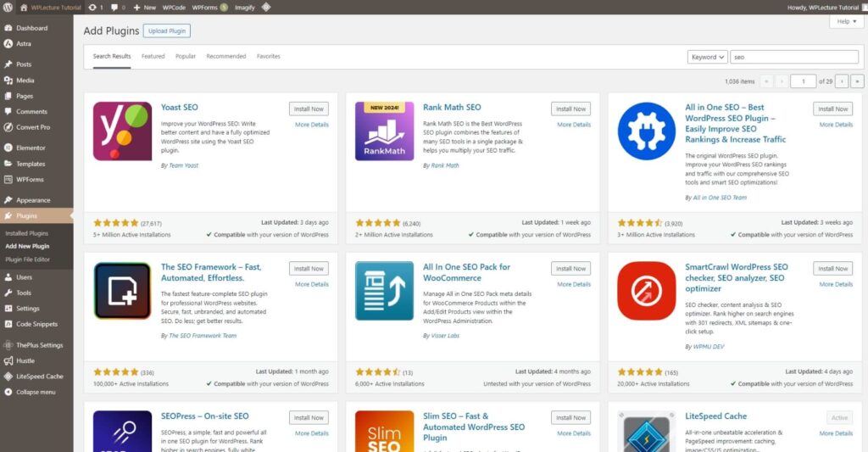The width and height of the screenshot is (868, 452).
Task: Open Dashboard icon in sidebar
Action: [8, 28]
